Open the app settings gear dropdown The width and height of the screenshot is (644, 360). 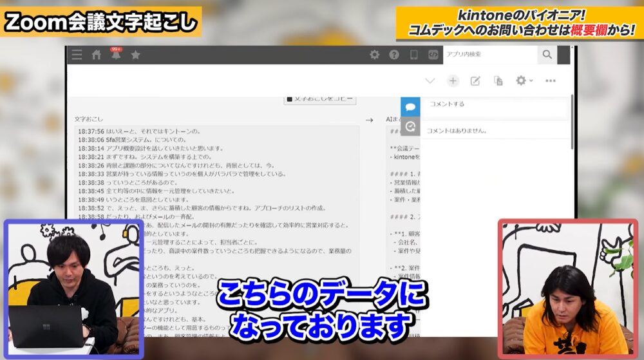tap(524, 81)
